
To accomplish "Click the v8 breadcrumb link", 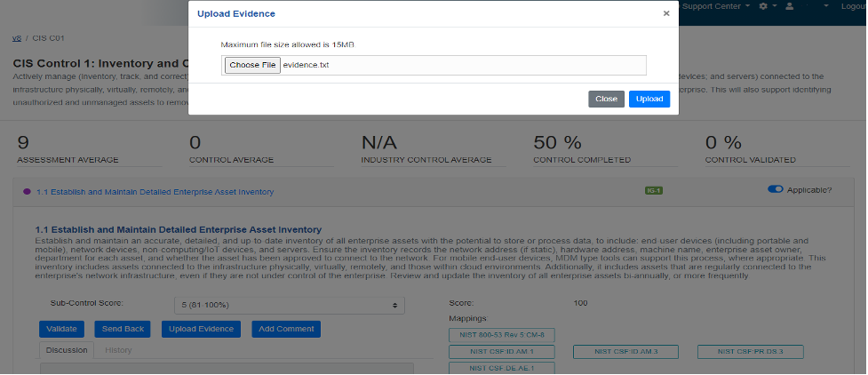I will coord(17,38).
